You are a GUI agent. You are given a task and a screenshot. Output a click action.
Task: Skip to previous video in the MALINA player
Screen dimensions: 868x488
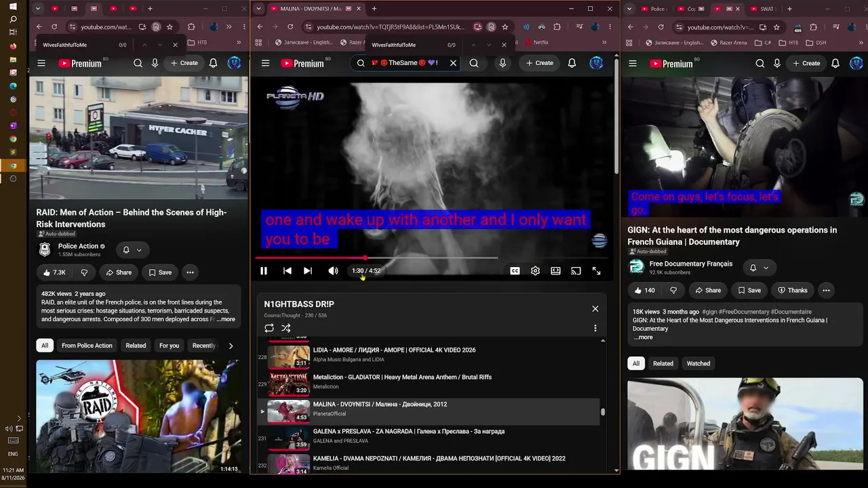point(288,270)
